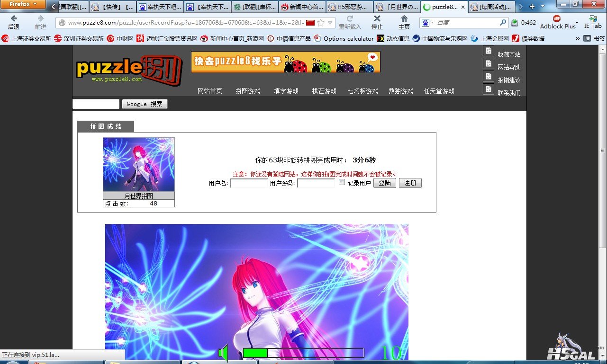Image resolution: width=607 pixels, height=364 pixels.
Task: Click the icon beside 联系我们
Action: pyautogui.click(x=489, y=89)
